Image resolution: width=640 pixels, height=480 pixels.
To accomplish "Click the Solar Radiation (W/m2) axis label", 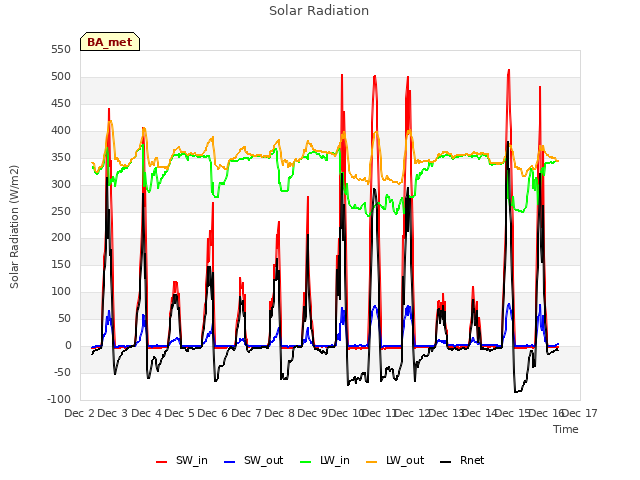I will [x=14, y=227].
